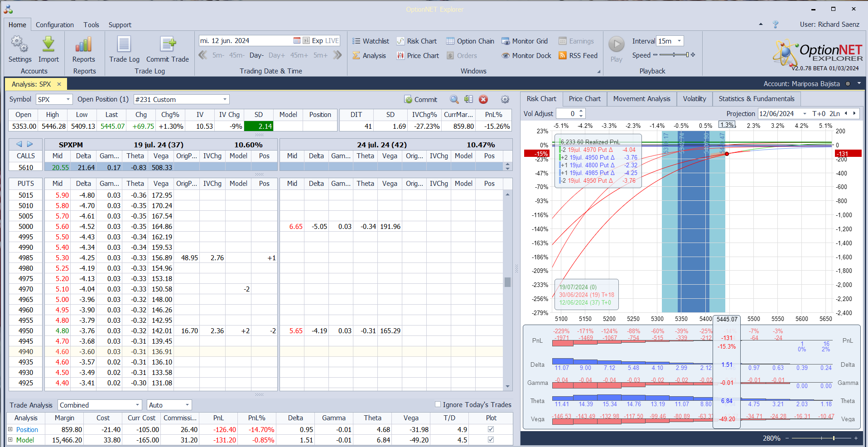Increase Vol Adjust with up stepper
This screenshot has height=447, width=868.
pyautogui.click(x=581, y=111)
